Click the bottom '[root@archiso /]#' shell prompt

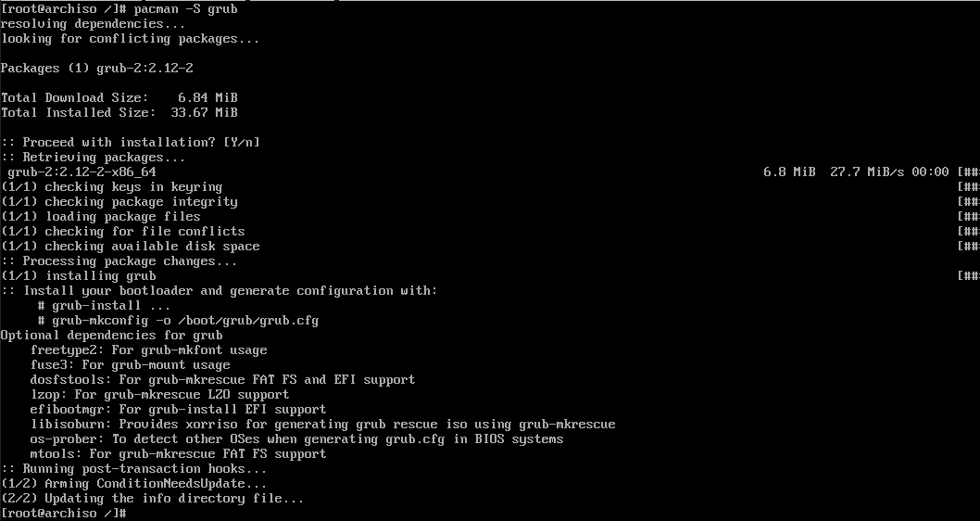pos(63,514)
